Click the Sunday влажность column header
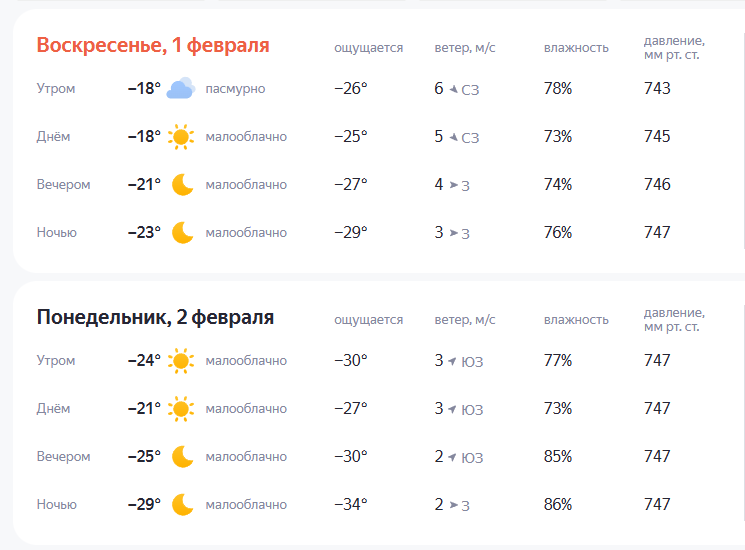 coord(576,48)
